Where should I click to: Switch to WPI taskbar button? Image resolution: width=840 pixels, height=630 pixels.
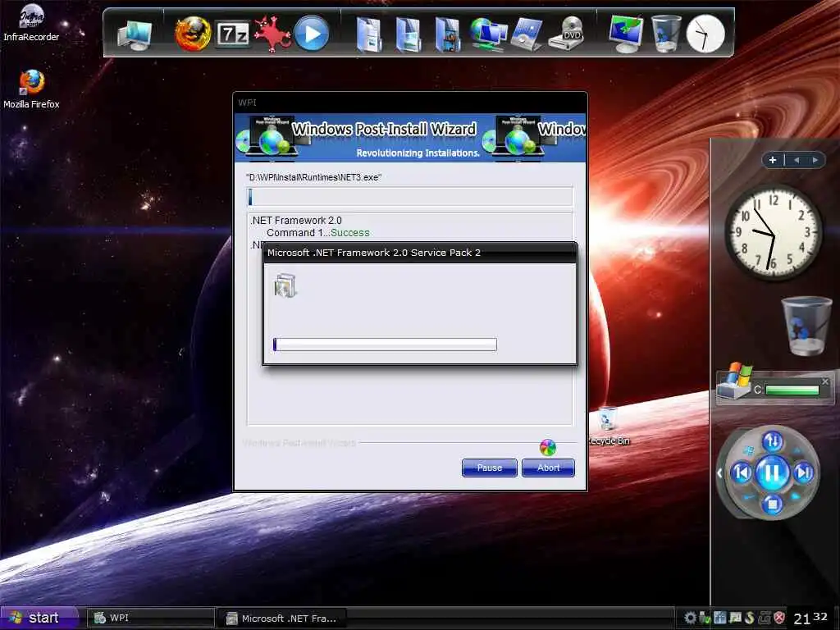[x=150, y=618]
